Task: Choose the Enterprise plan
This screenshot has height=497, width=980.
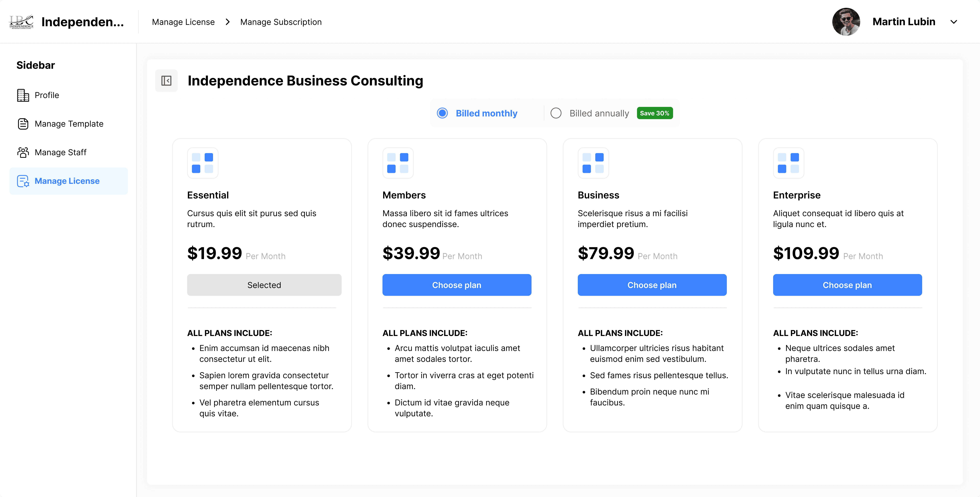Action: pyautogui.click(x=847, y=285)
